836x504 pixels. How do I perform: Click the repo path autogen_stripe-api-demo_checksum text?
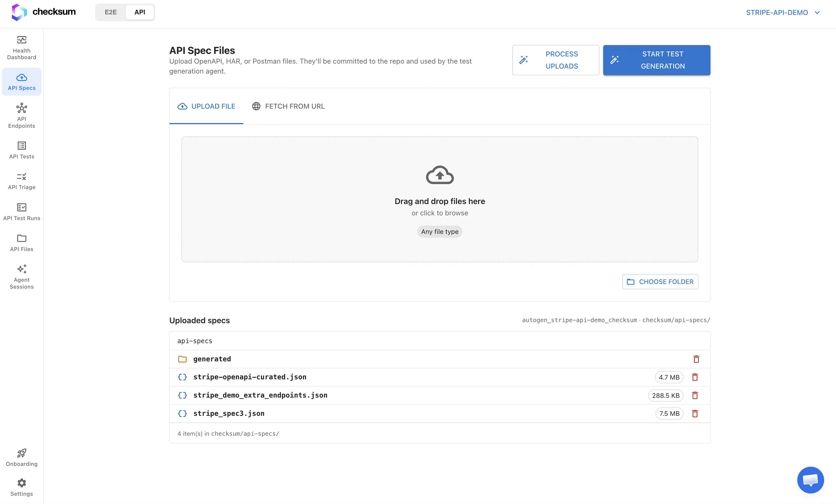(579, 320)
